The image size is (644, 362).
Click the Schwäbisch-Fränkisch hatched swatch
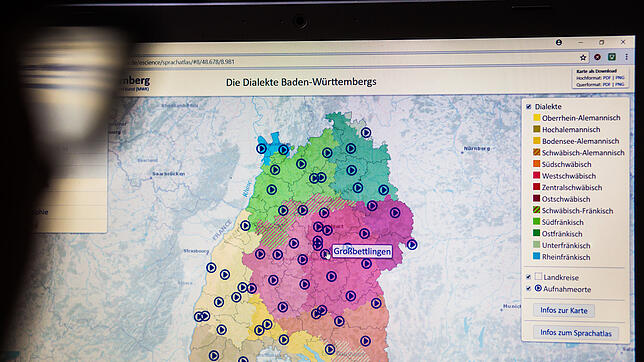tap(536, 210)
